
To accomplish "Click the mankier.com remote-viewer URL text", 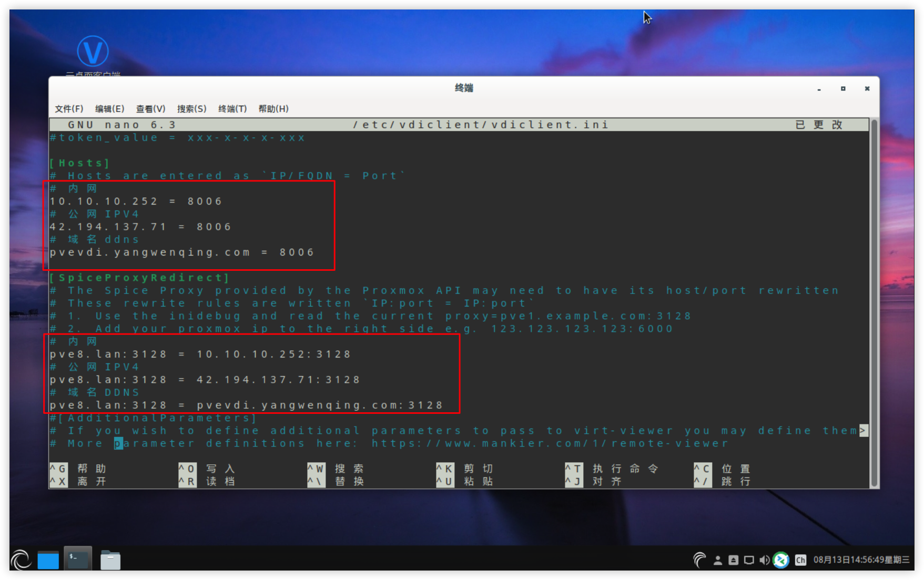I will click(550, 444).
